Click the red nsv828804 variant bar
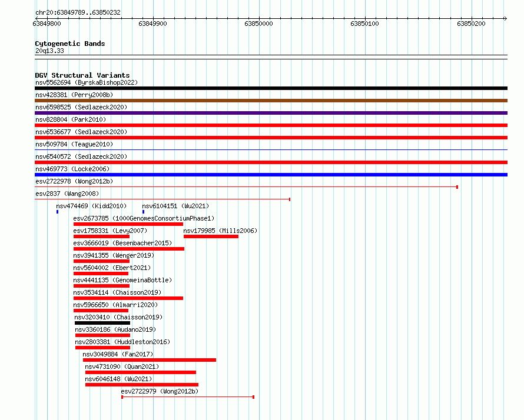Image resolution: width=524 pixels, height=420 pixels. click(x=271, y=125)
